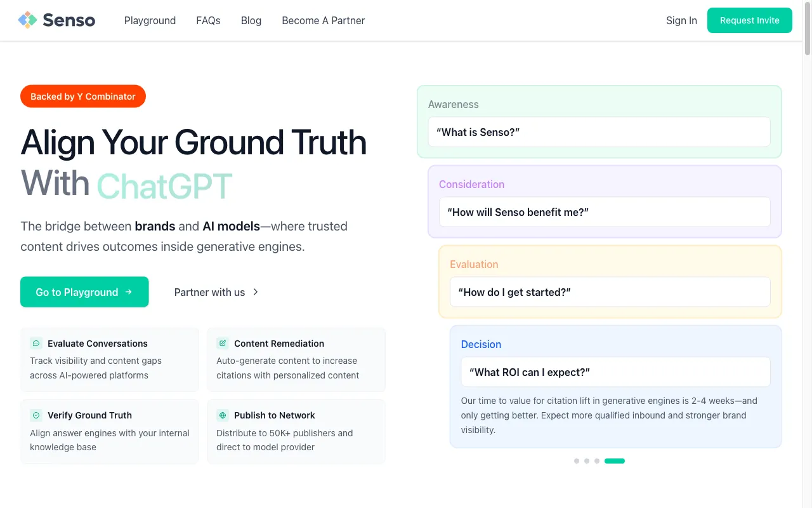
Task: Click "Auto-generate content to increase" description
Action: pyautogui.click(x=288, y=368)
